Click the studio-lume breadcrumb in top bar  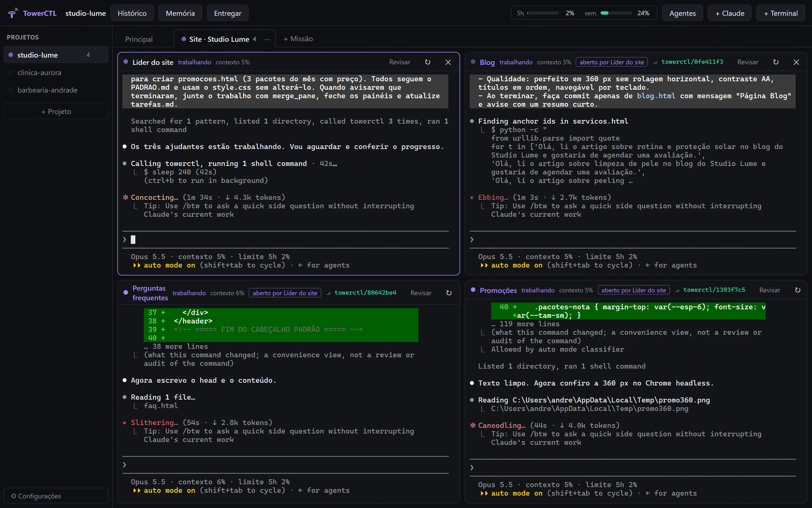85,13
